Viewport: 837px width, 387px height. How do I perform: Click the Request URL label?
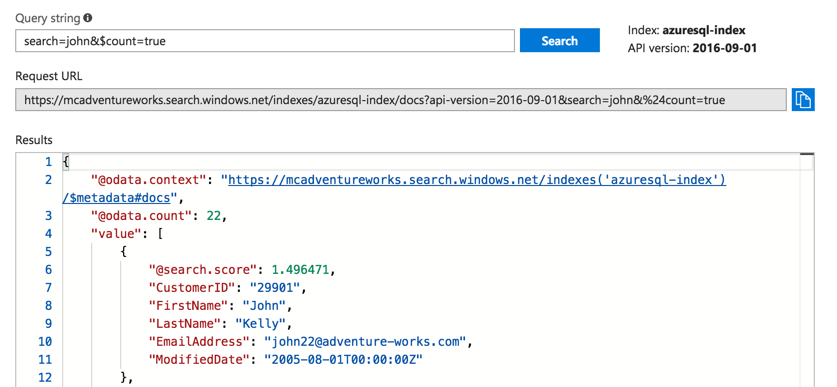point(49,76)
